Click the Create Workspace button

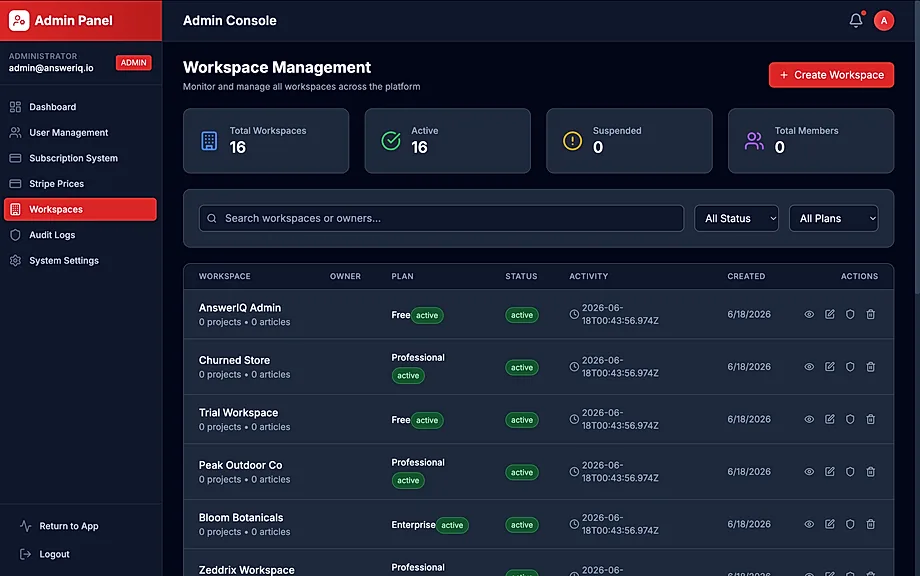click(831, 75)
